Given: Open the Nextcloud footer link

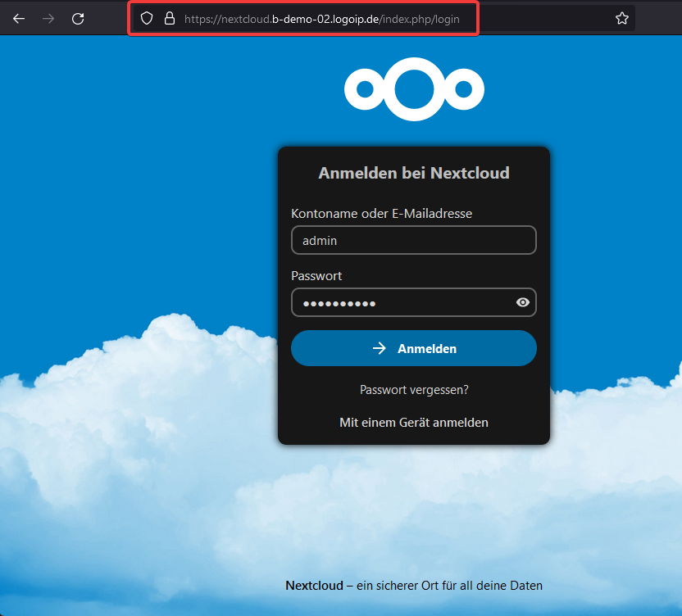Looking at the screenshot, I should click(314, 586).
